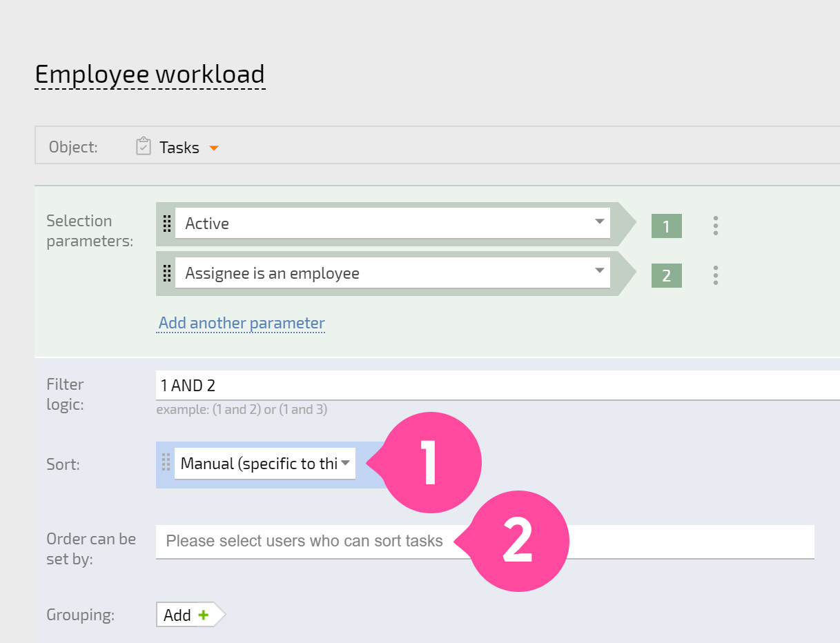Click the filter logic example hint text
Viewport: 840px width, 643px height.
(x=242, y=410)
